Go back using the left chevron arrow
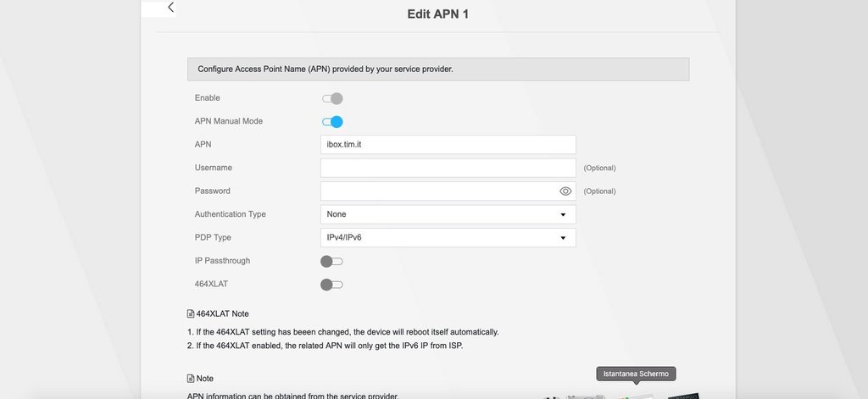 (170, 7)
